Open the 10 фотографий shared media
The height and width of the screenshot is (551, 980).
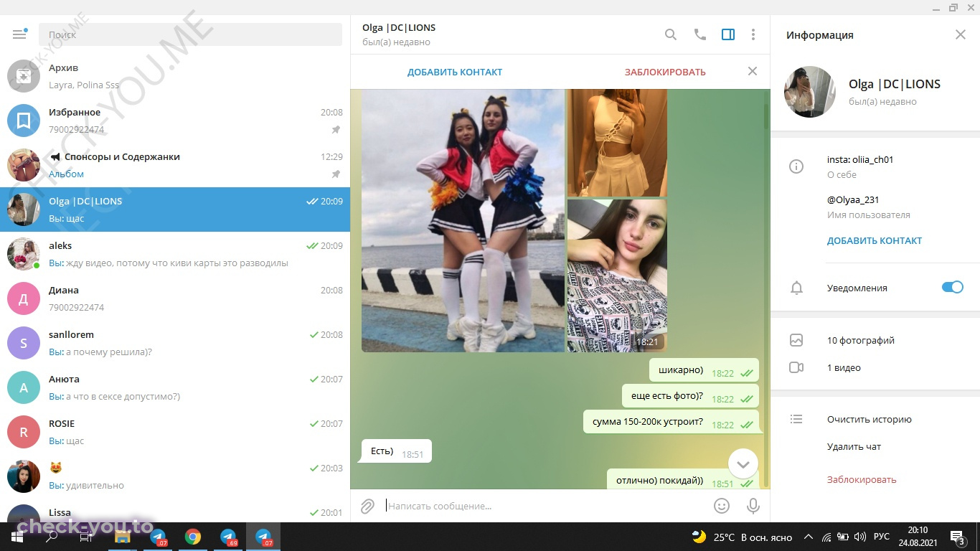click(x=861, y=340)
